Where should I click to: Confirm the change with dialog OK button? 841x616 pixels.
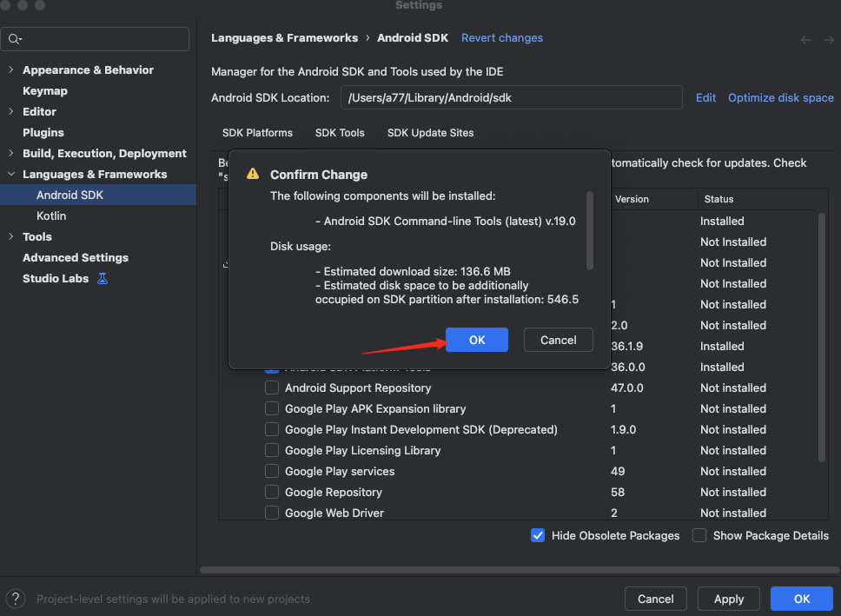pyautogui.click(x=477, y=340)
